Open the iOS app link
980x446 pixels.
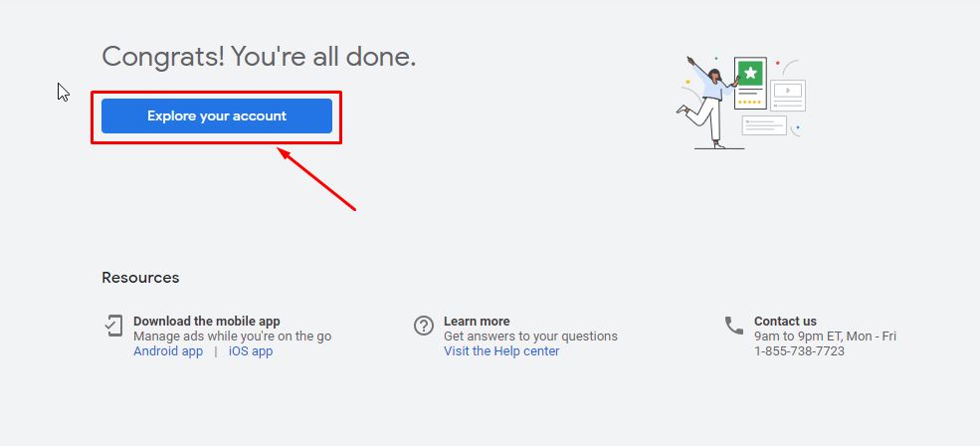[x=251, y=351]
